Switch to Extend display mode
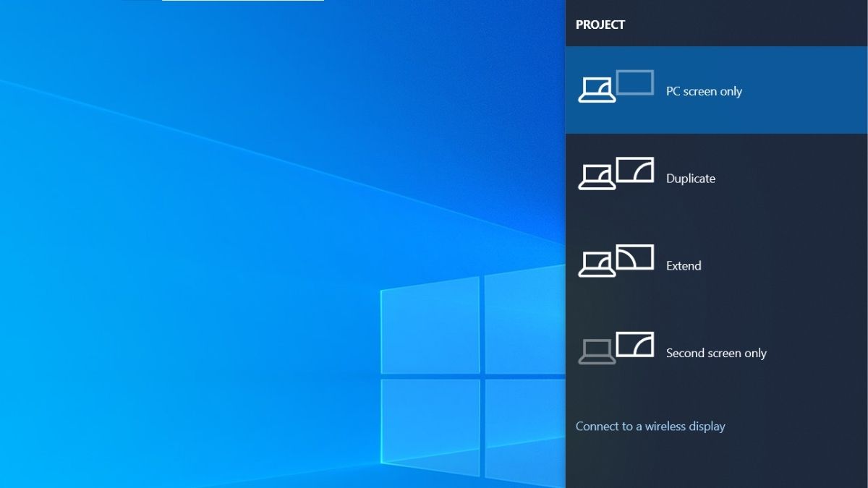 point(716,265)
